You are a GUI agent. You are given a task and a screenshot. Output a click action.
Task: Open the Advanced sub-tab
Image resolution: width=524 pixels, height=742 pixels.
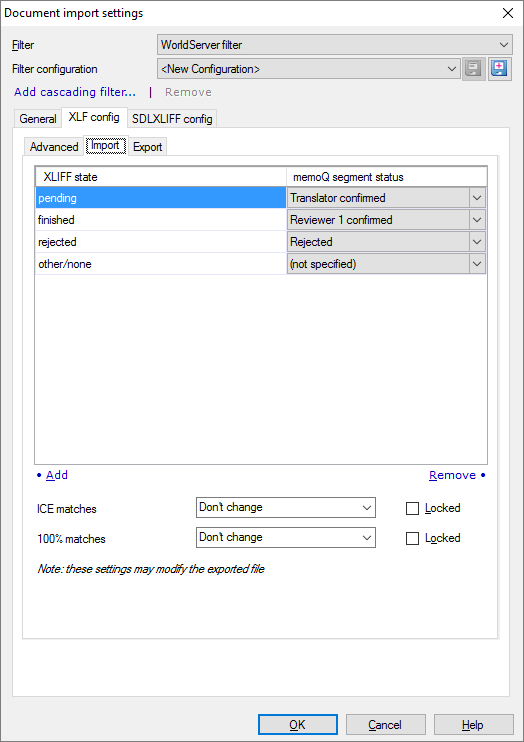[x=54, y=147]
